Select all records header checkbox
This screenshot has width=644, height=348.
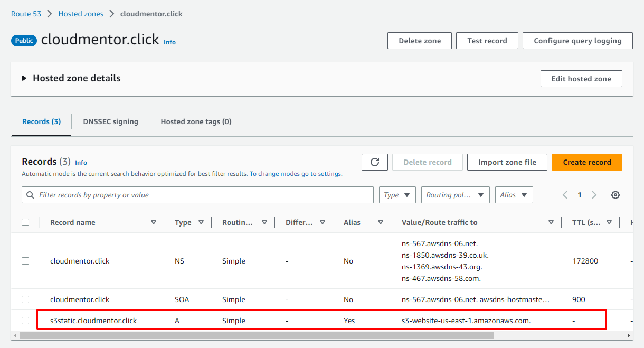pyautogui.click(x=25, y=222)
